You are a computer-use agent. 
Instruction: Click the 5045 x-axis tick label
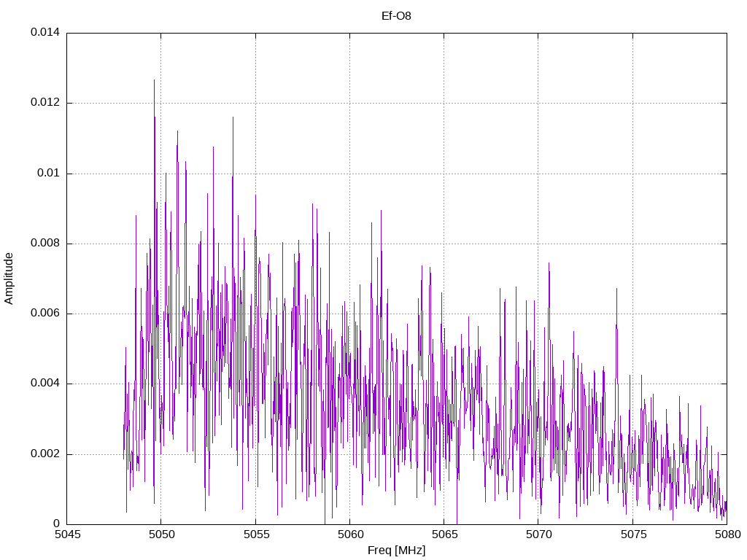(67, 534)
